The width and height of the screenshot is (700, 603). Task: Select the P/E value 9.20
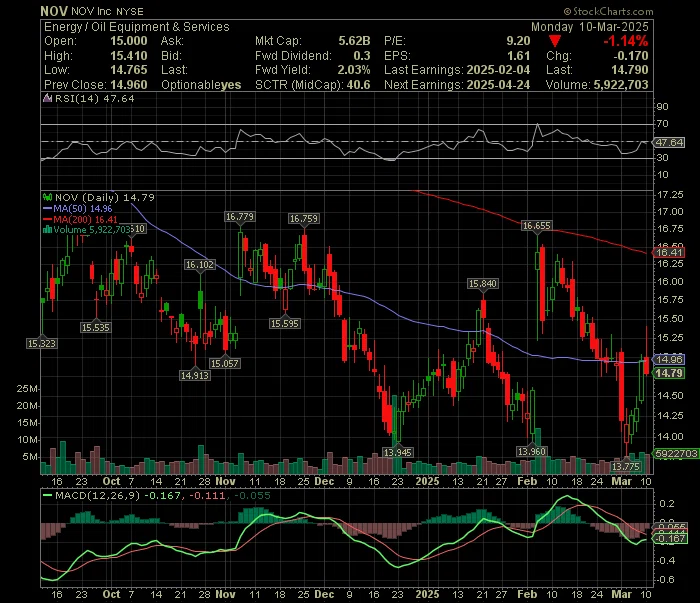click(x=518, y=41)
